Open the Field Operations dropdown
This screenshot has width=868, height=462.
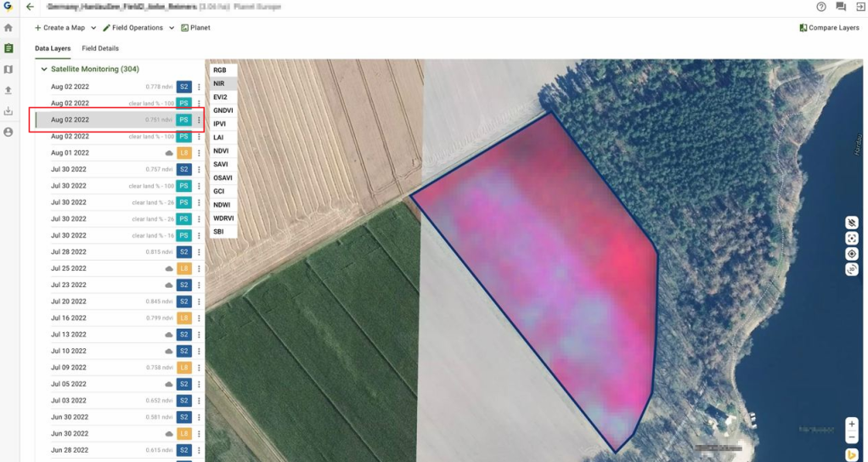coord(138,28)
